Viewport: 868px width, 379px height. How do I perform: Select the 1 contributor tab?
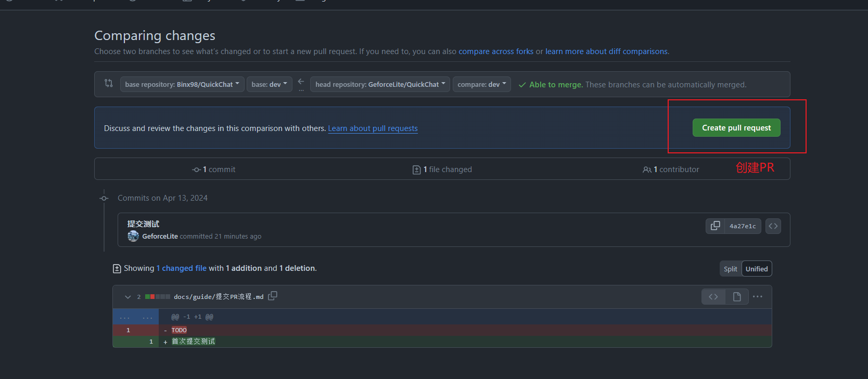click(x=671, y=169)
